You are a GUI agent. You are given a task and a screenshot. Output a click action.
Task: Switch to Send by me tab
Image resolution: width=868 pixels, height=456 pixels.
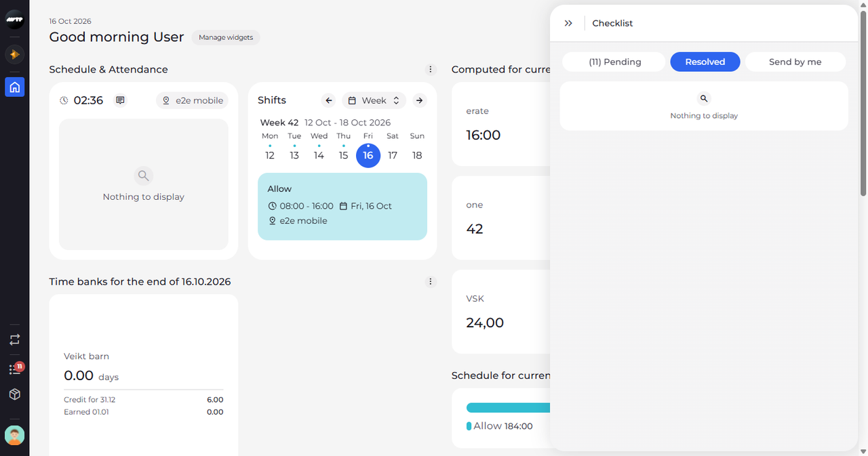click(795, 62)
